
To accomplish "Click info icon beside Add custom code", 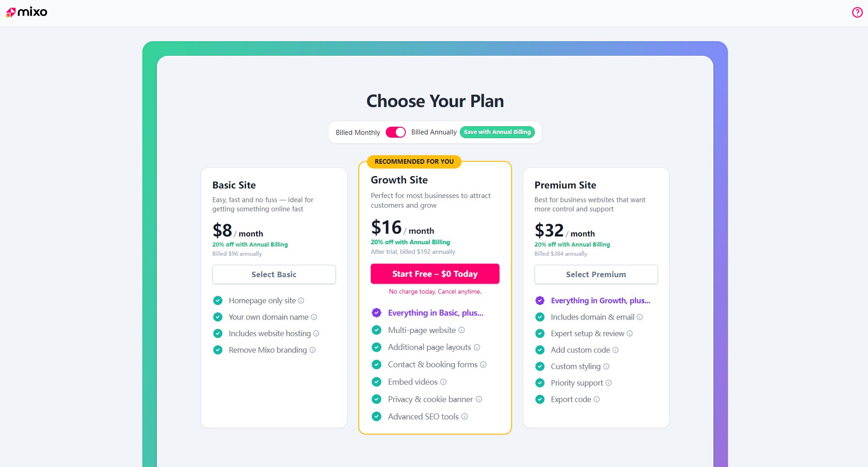I will 615,350.
